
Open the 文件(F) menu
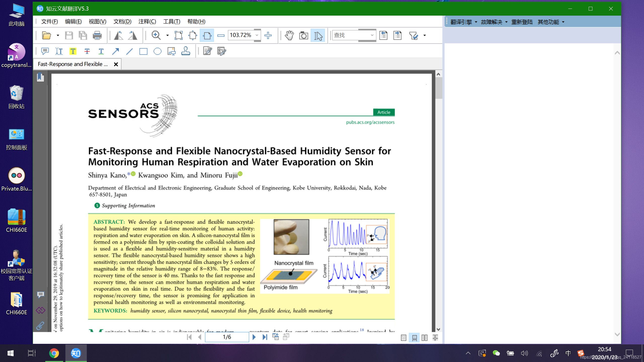pos(50,22)
